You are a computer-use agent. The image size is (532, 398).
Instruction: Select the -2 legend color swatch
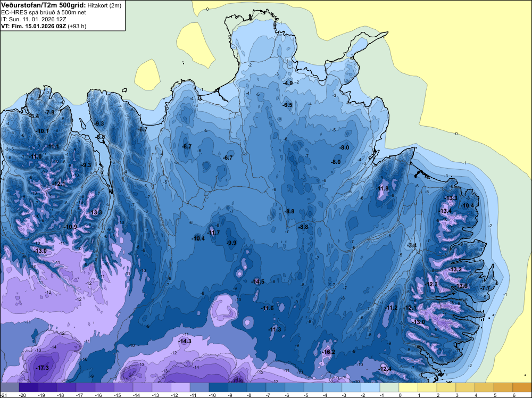click(x=370, y=387)
